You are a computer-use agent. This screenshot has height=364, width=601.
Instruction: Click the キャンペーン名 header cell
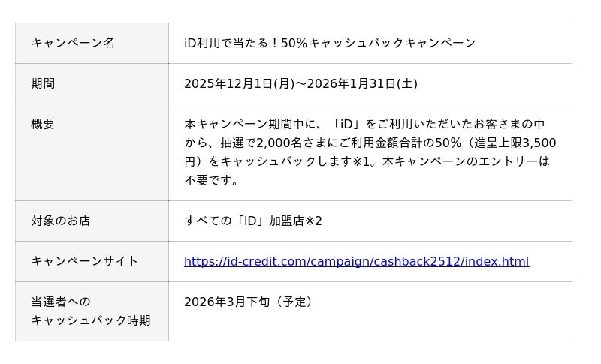(x=73, y=43)
